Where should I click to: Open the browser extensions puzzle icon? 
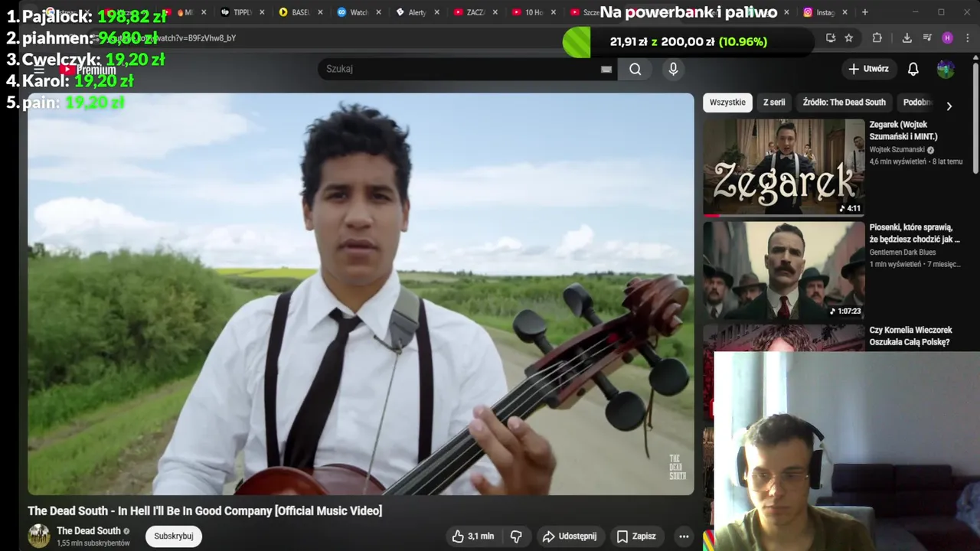coord(877,38)
